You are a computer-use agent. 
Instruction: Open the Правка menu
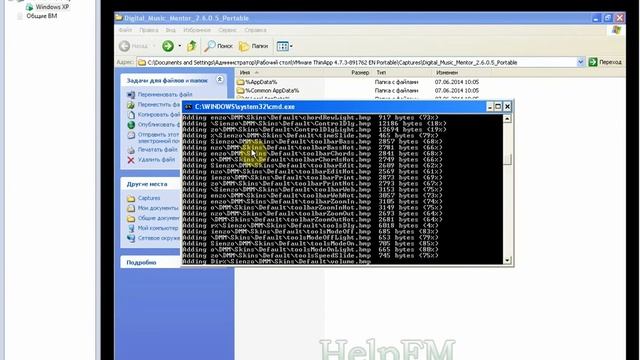(x=149, y=30)
